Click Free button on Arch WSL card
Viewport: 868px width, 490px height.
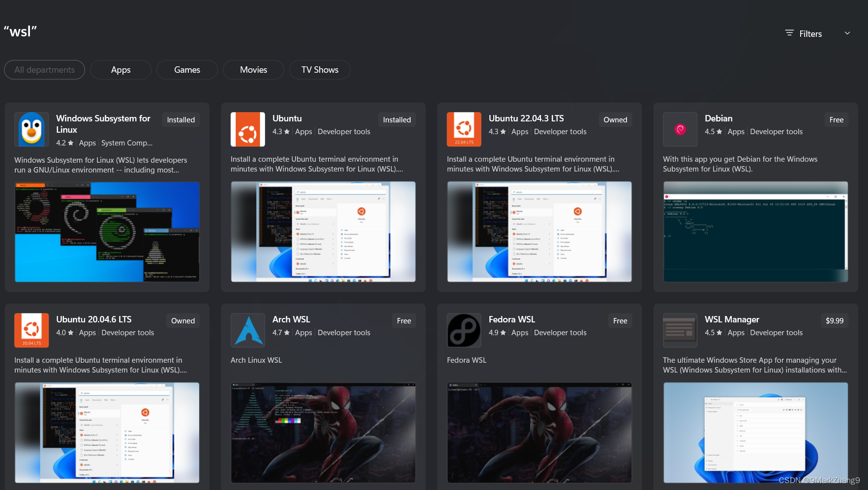pos(404,321)
